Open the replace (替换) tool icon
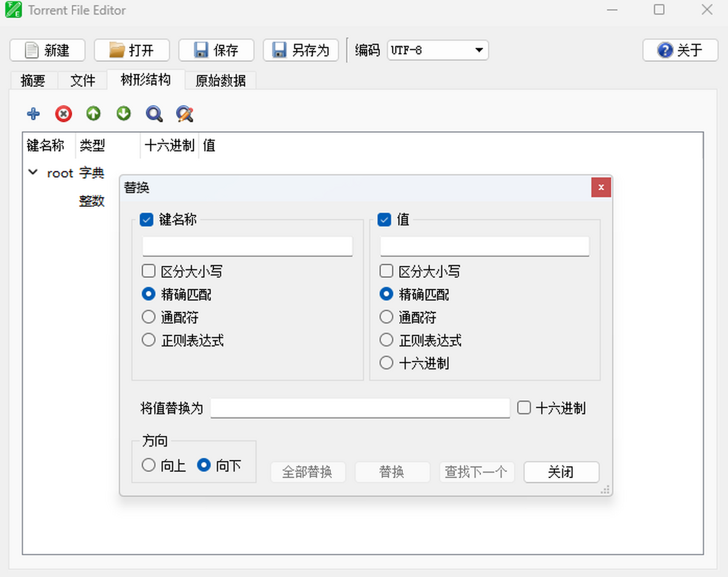728x577 pixels. click(184, 113)
